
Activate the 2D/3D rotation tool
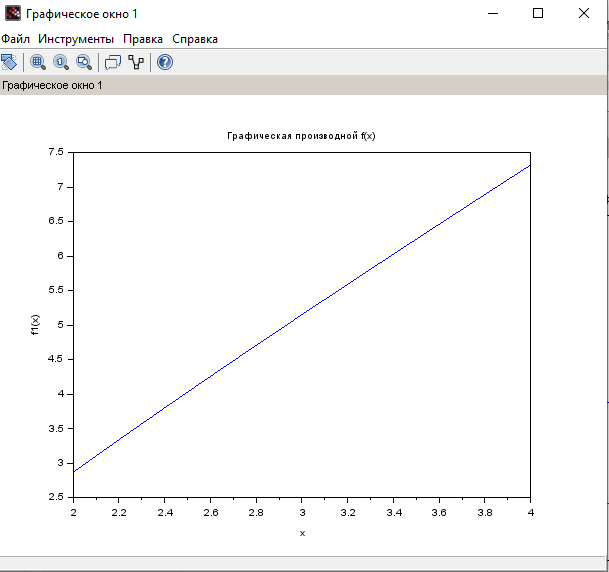point(9,62)
